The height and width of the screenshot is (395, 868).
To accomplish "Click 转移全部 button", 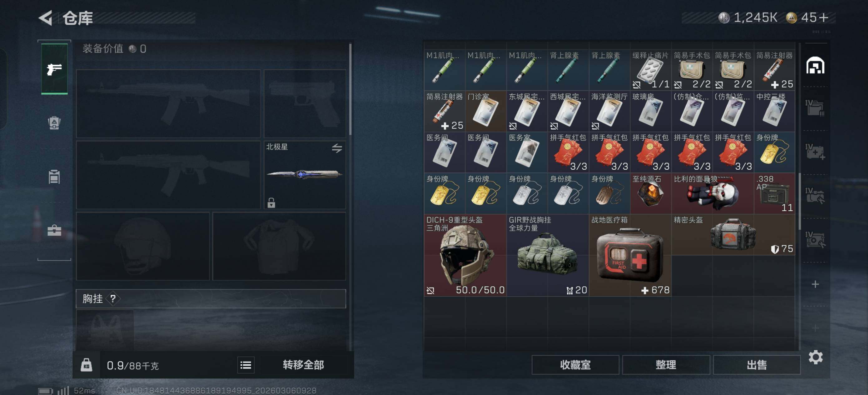I will click(303, 365).
